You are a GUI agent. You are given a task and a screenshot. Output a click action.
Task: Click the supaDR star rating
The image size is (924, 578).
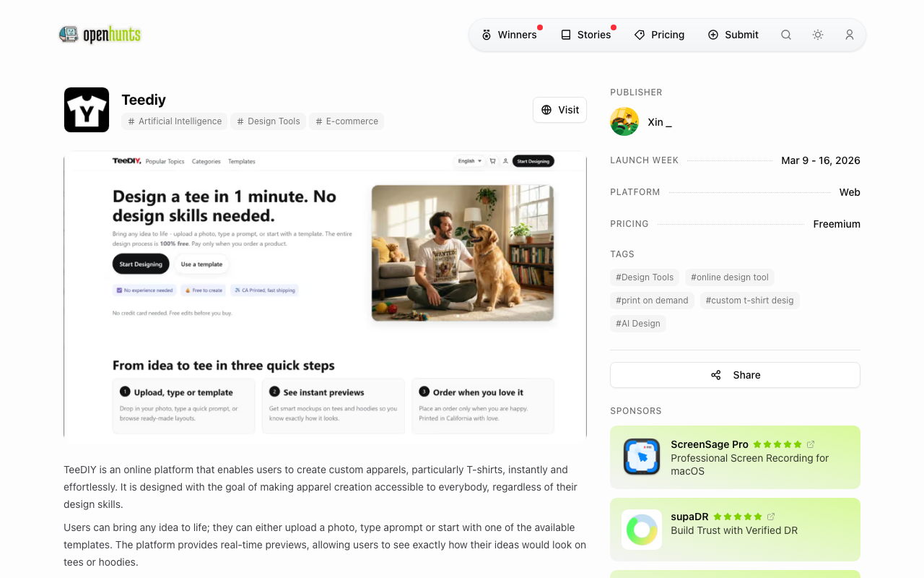click(738, 517)
